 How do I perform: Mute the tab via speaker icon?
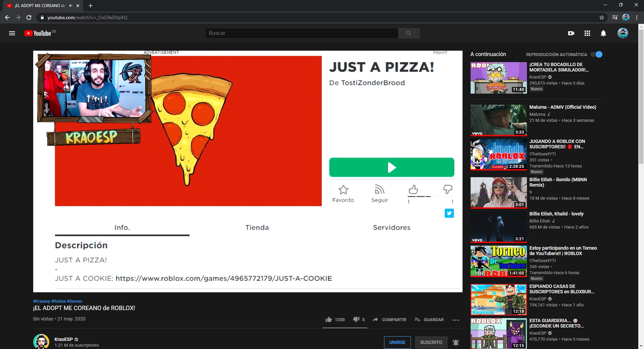tap(70, 6)
